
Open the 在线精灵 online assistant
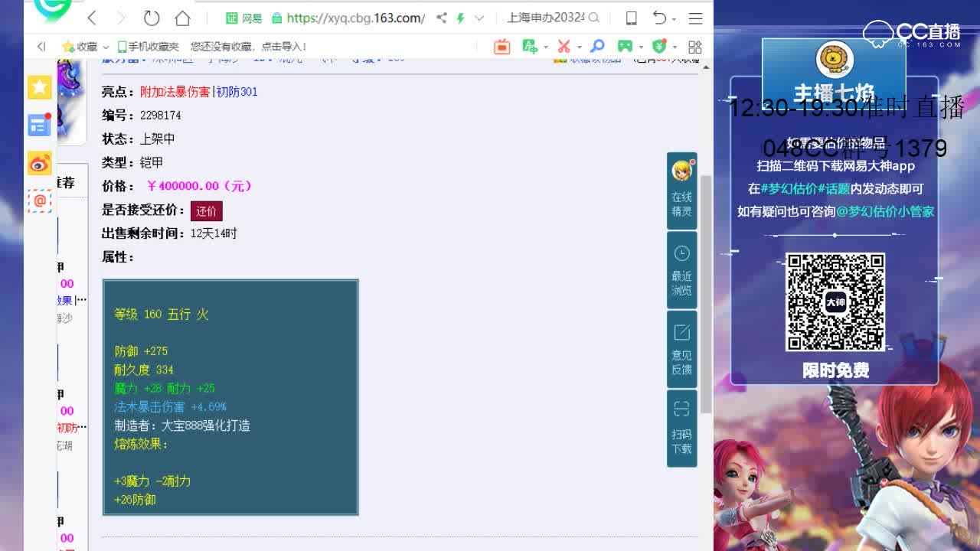(681, 191)
